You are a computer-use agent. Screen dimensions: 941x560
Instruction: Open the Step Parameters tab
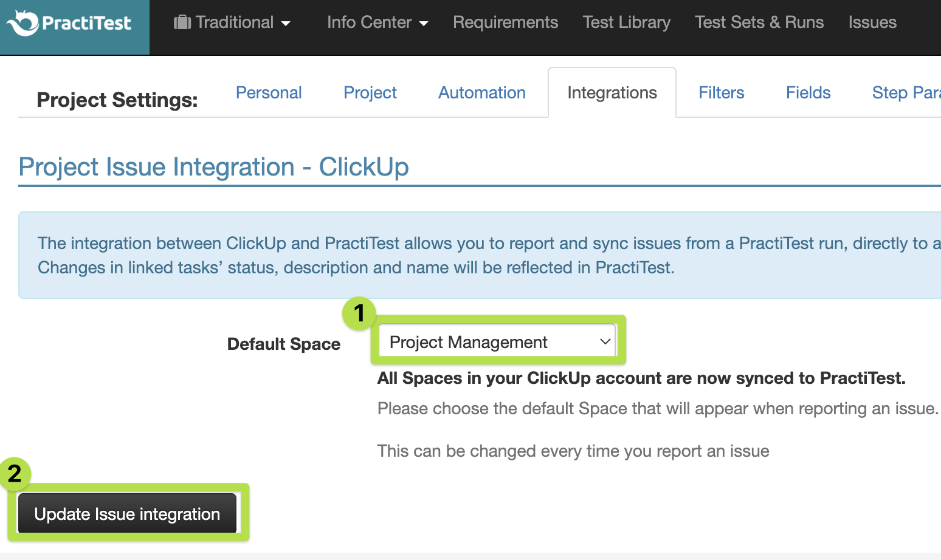[906, 93]
